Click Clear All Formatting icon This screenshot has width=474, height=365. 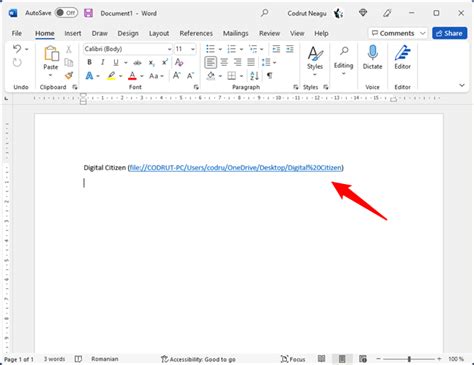tap(179, 62)
